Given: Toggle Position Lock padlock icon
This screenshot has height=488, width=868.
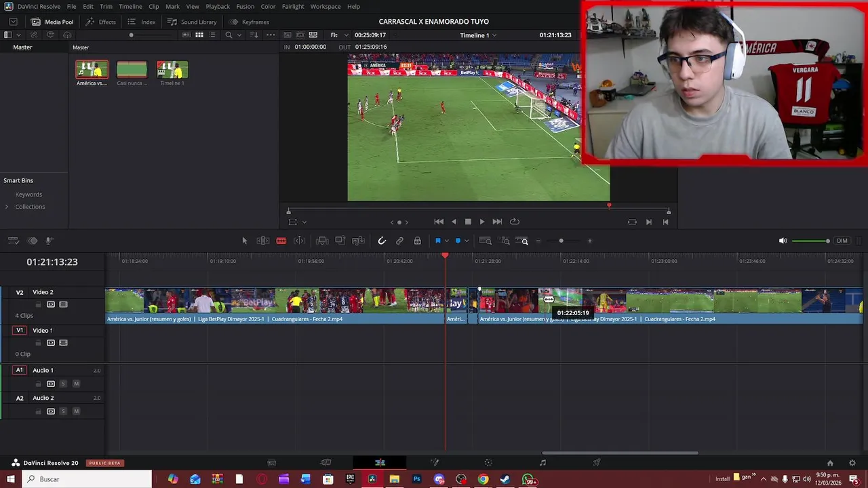Looking at the screenshot, I should (417, 241).
